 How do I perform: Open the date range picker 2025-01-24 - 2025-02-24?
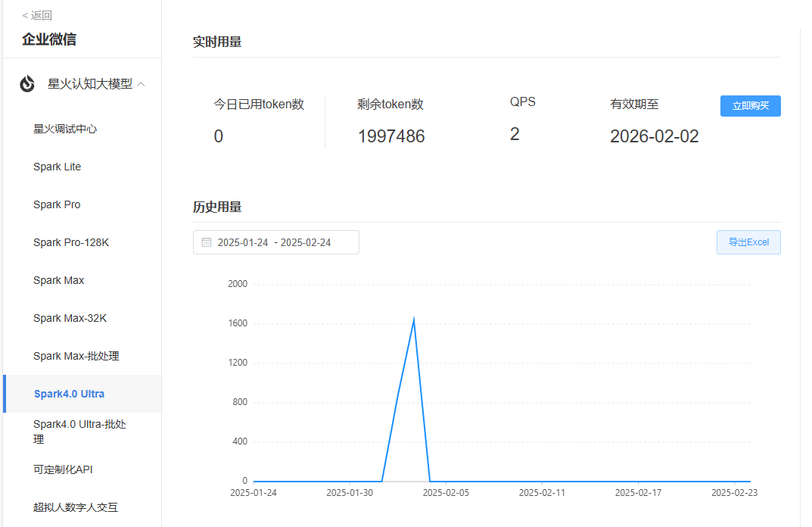(x=275, y=242)
